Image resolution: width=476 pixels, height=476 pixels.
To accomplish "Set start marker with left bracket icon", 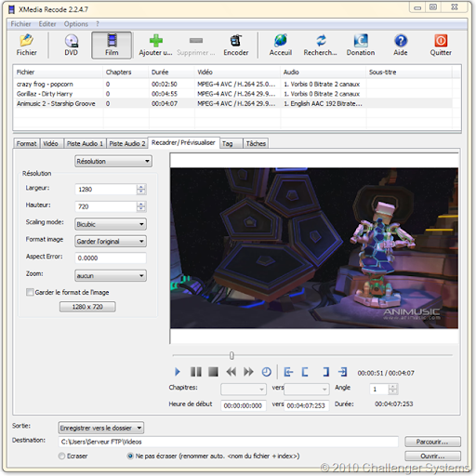I will pyautogui.click(x=305, y=372).
